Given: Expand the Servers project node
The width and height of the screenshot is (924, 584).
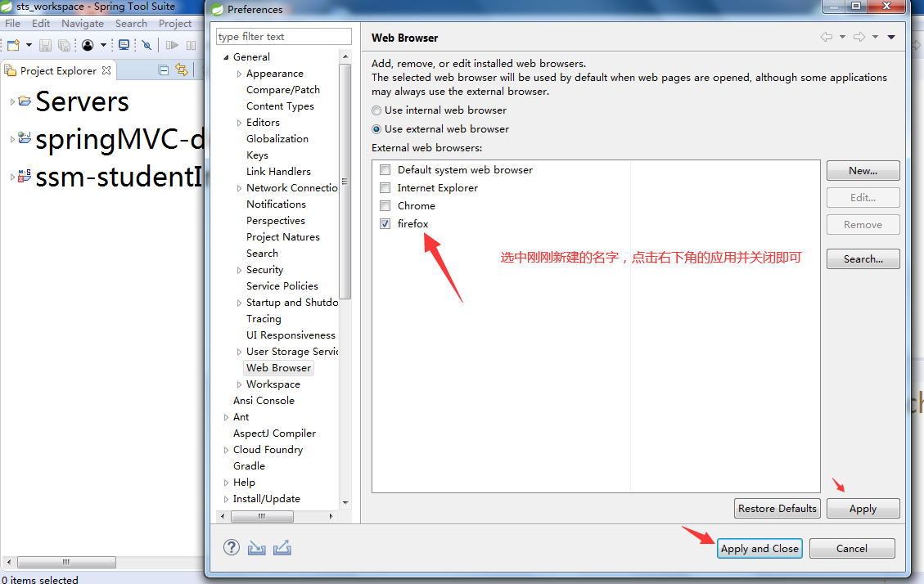Looking at the screenshot, I should coord(12,101).
